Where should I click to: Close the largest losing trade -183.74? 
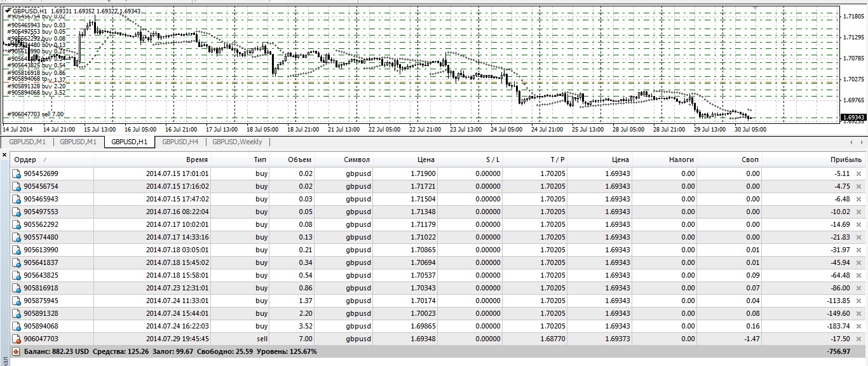point(860,326)
